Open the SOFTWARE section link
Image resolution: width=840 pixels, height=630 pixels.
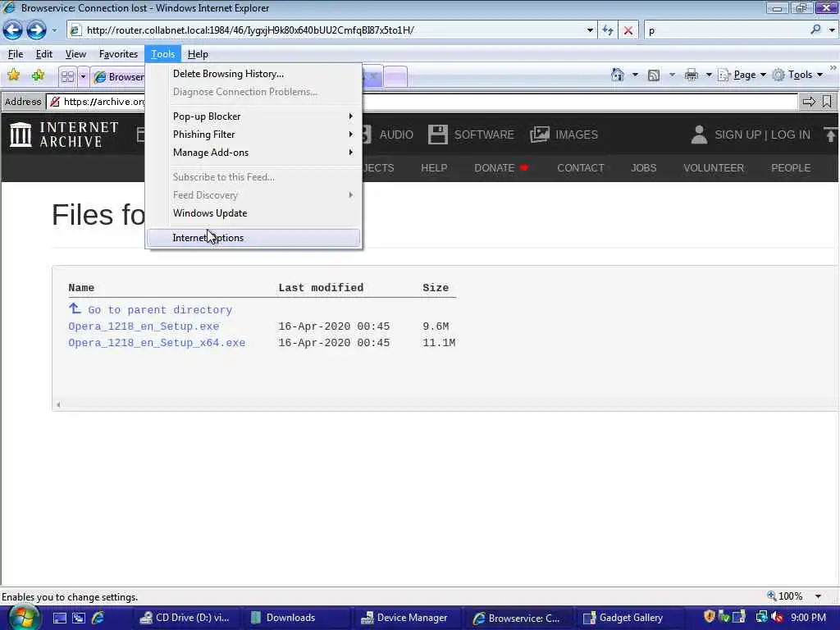coord(471,135)
